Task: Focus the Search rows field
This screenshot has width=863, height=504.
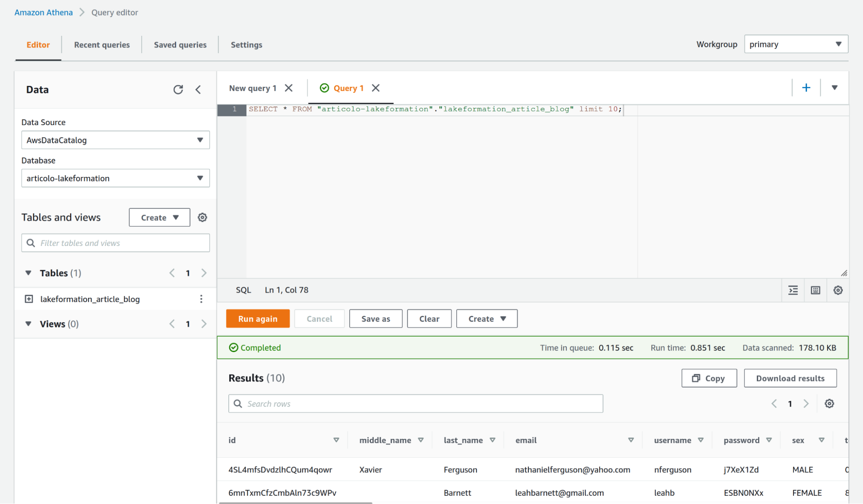Action: pyautogui.click(x=416, y=403)
